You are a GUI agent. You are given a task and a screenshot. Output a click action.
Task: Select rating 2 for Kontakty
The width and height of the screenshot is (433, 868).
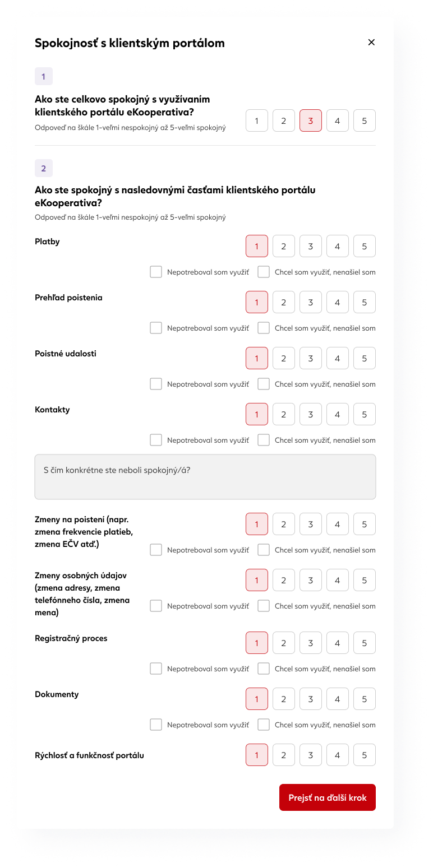pyautogui.click(x=284, y=414)
